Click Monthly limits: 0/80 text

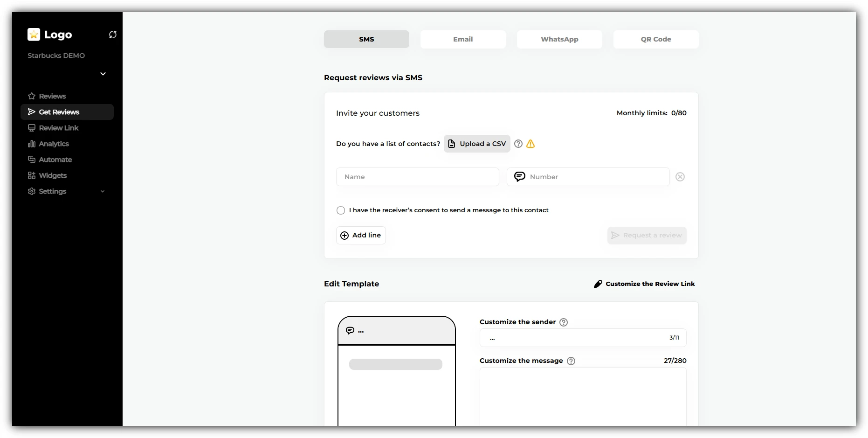[x=652, y=113]
